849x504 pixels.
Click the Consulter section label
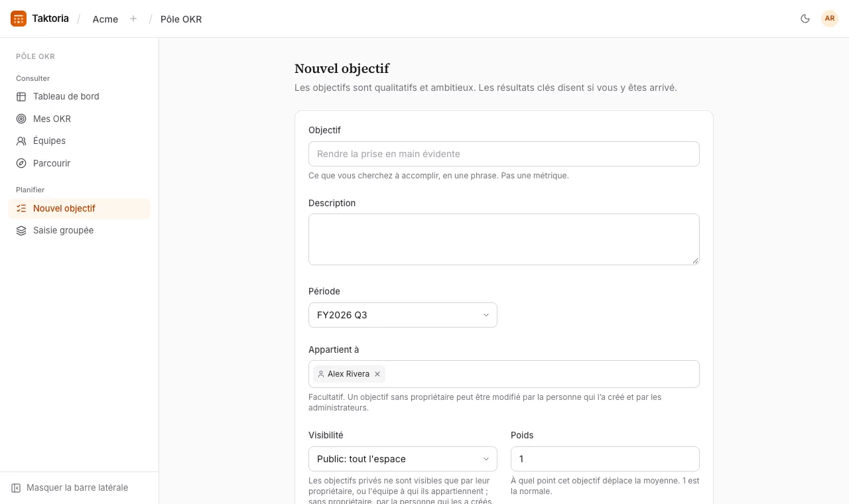[33, 78]
